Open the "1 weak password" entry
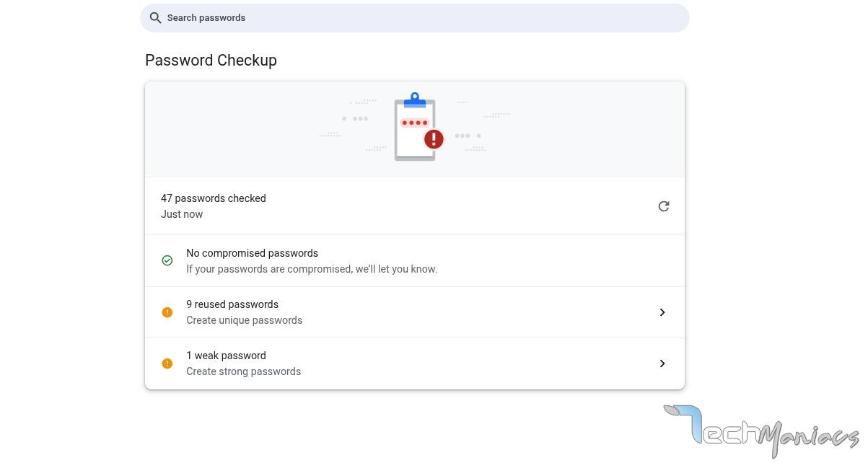The width and height of the screenshot is (868, 463). tap(226, 356)
